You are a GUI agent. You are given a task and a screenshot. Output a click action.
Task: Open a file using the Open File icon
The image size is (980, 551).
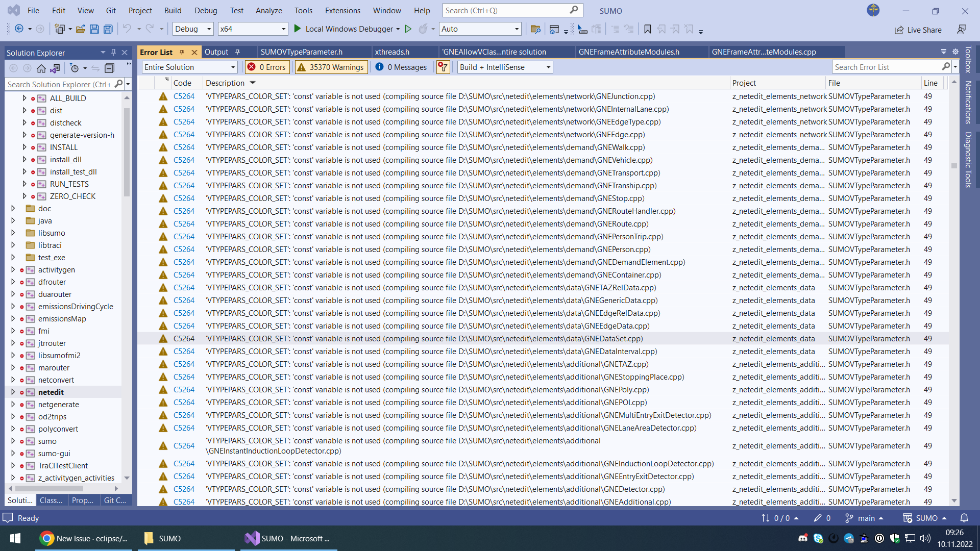[x=80, y=29]
